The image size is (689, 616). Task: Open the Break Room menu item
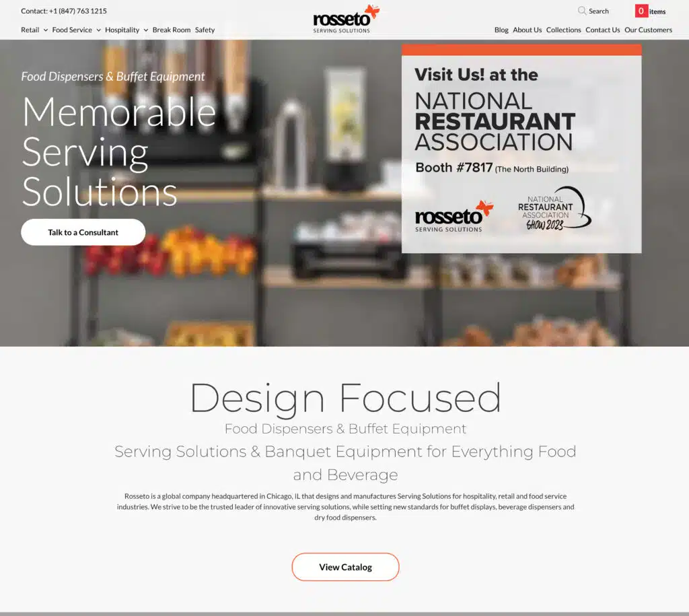click(172, 30)
